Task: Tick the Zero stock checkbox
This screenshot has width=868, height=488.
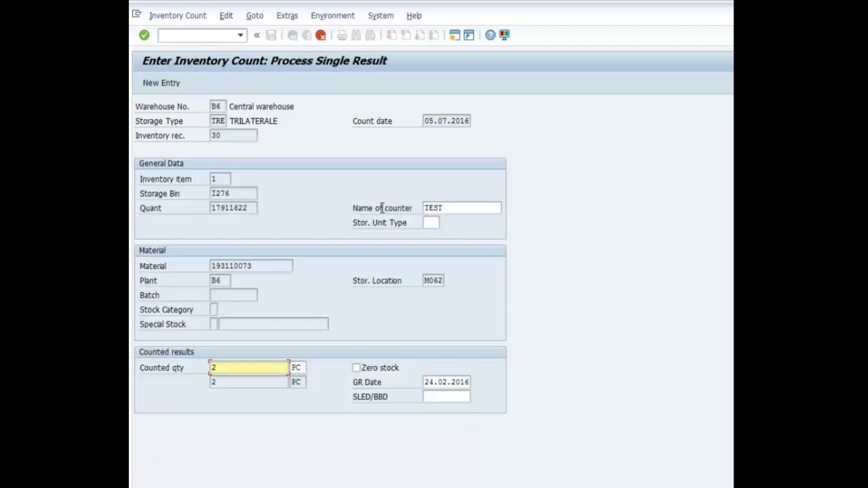Action: click(356, 367)
